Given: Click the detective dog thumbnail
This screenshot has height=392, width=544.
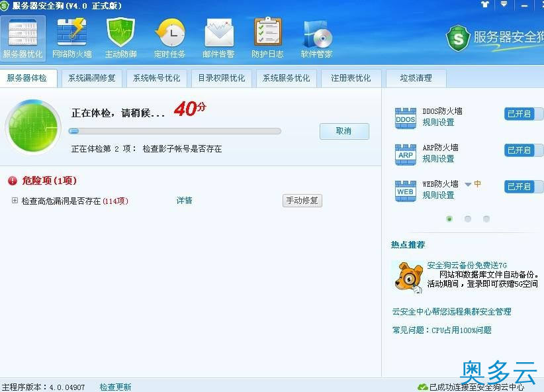Looking at the screenshot, I should [408, 277].
